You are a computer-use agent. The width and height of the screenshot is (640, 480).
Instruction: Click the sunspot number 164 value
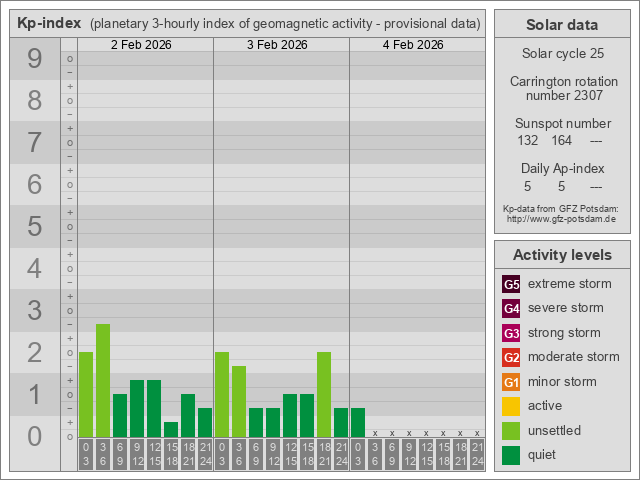tap(561, 141)
